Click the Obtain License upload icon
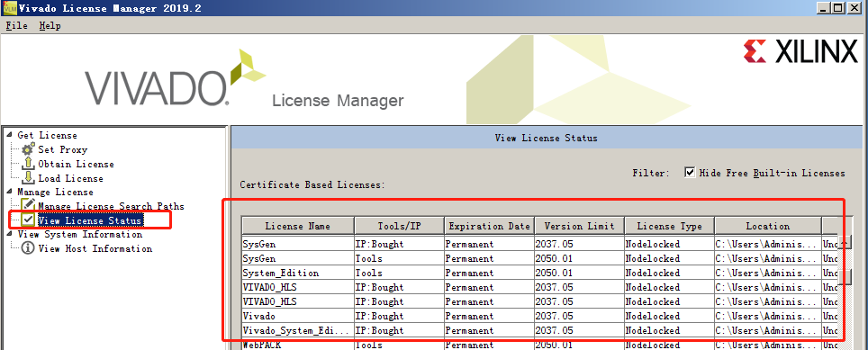Screen dimensions: 868x350 (28, 164)
